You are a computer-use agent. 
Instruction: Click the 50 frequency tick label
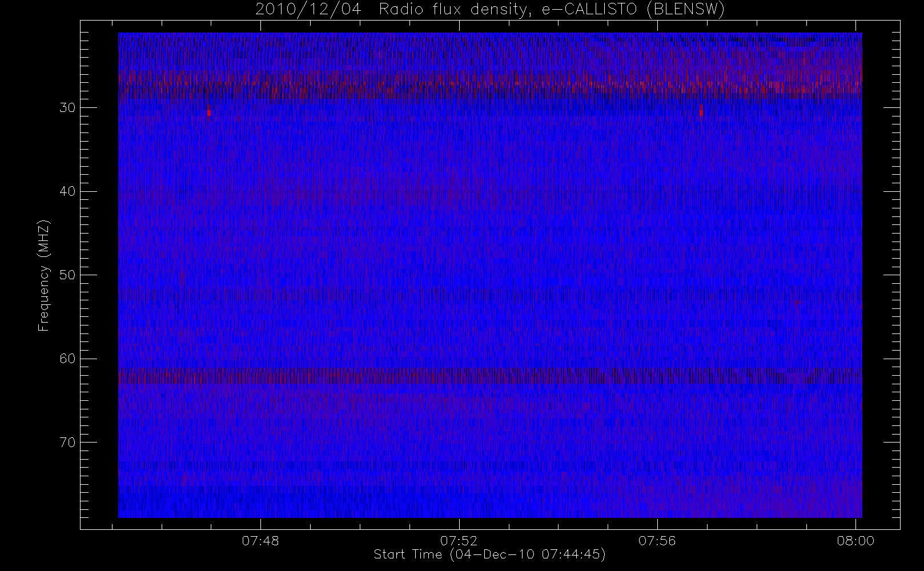[67, 275]
